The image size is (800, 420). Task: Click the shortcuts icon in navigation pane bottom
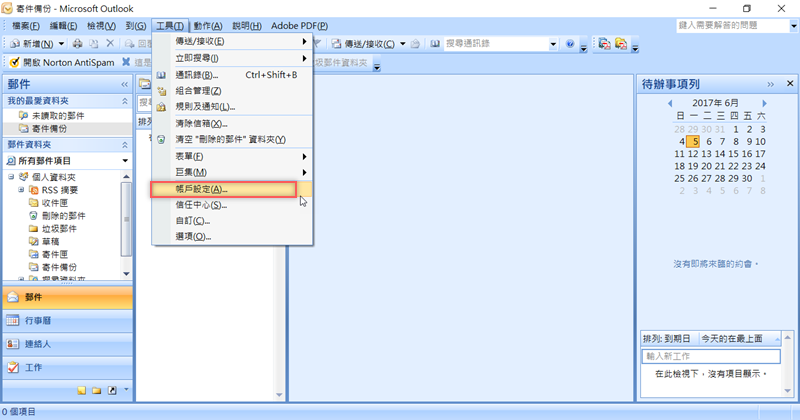[112, 390]
